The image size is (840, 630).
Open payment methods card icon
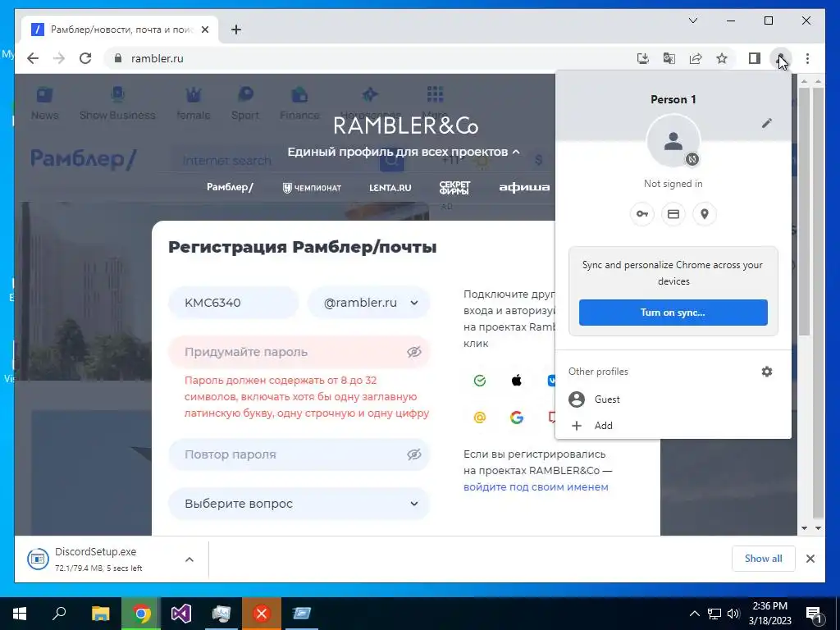pos(673,214)
